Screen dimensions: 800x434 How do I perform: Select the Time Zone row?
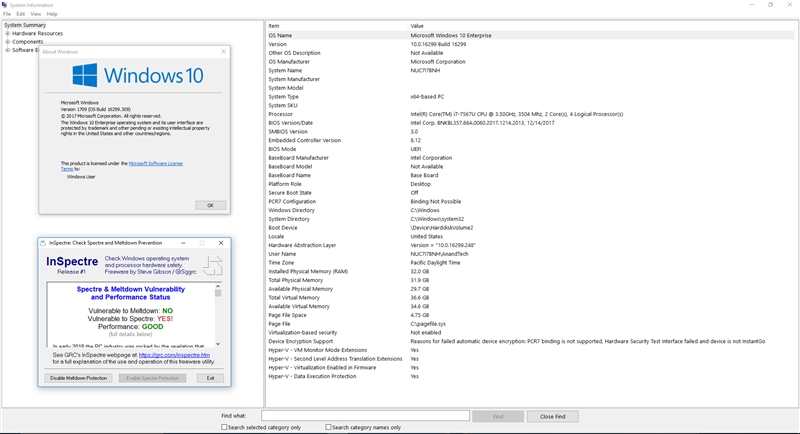coord(531,263)
